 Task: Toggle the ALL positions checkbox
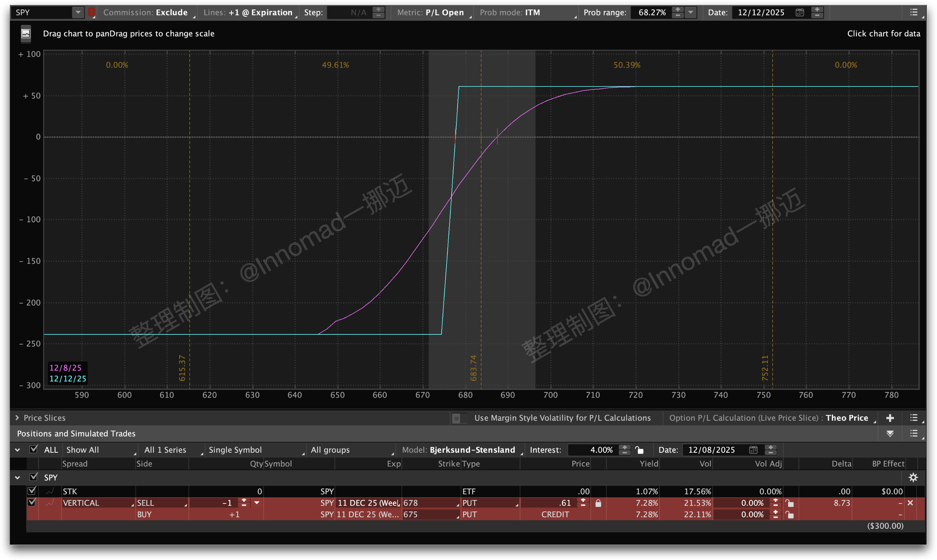[x=33, y=449]
